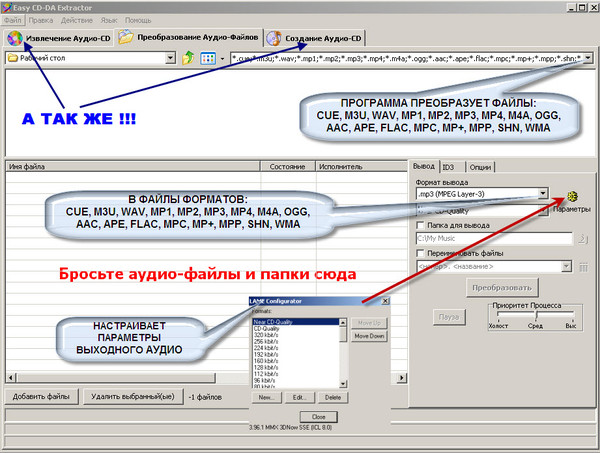Go up one folder level icon

click(x=188, y=58)
